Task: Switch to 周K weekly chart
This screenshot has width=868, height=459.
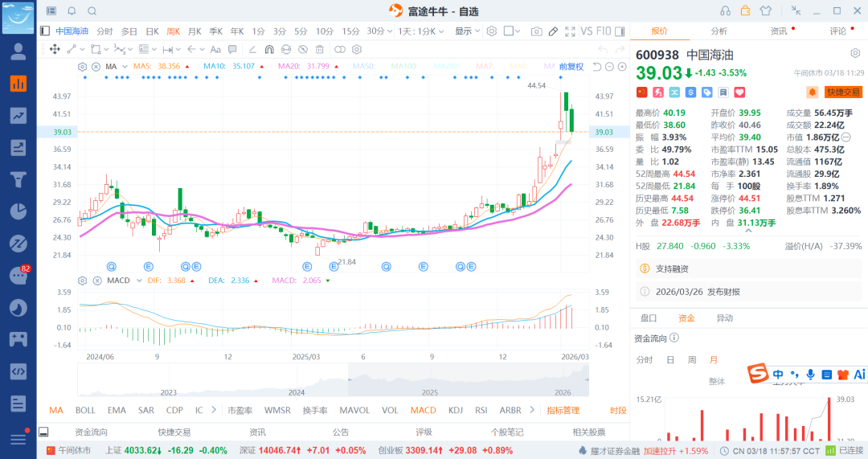Action: (x=174, y=31)
